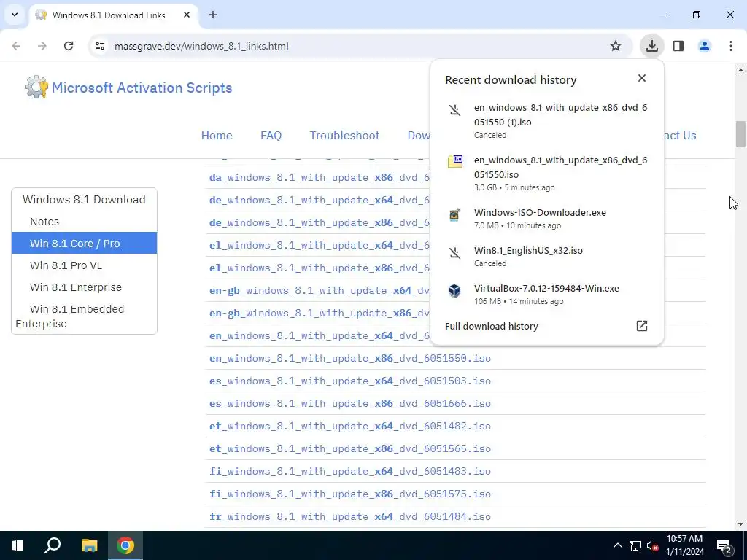The image size is (747, 560).
Task: Bookmark this page with the star icon
Action: click(x=616, y=46)
